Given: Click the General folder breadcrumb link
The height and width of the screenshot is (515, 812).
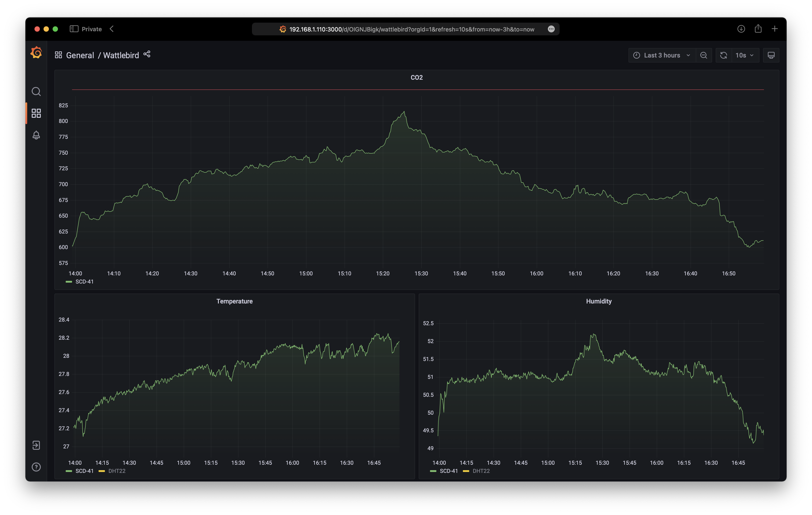Looking at the screenshot, I should click(x=80, y=55).
